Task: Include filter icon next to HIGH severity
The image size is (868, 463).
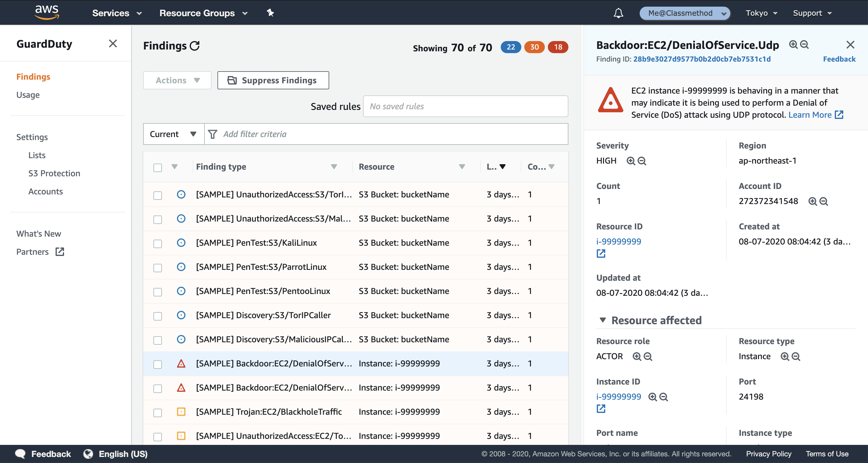Action: pyautogui.click(x=631, y=161)
